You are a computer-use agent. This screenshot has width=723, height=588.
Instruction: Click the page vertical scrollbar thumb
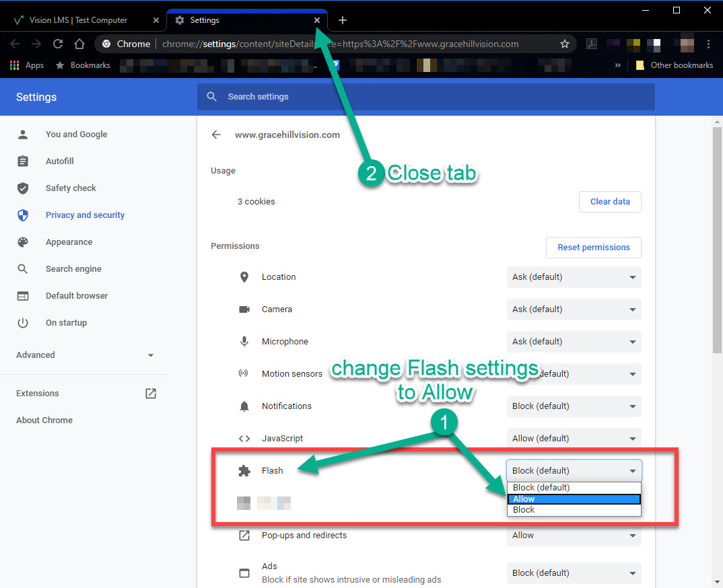pos(716,240)
